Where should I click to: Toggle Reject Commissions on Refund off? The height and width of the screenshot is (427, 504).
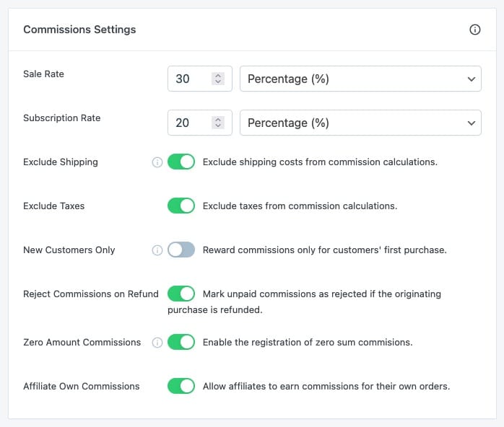click(181, 294)
